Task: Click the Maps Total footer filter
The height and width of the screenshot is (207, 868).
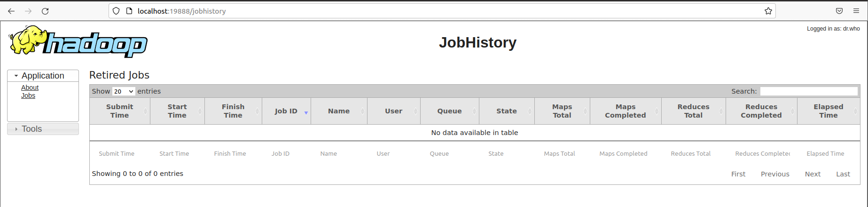Action: pyautogui.click(x=562, y=153)
